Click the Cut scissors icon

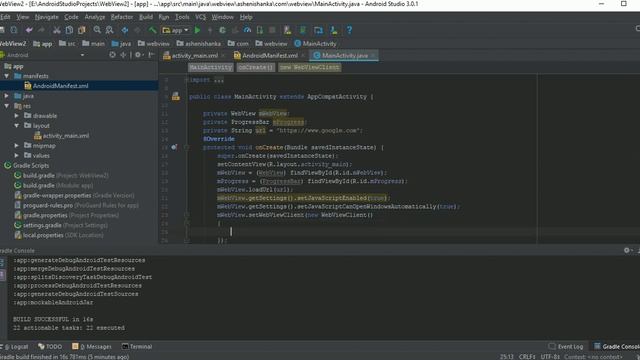(57, 30)
